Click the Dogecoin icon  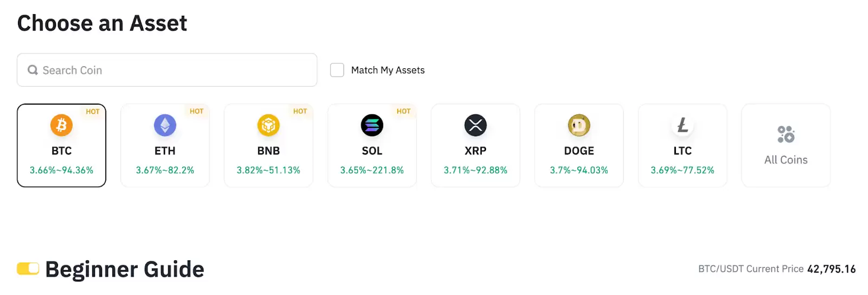pyautogui.click(x=579, y=125)
